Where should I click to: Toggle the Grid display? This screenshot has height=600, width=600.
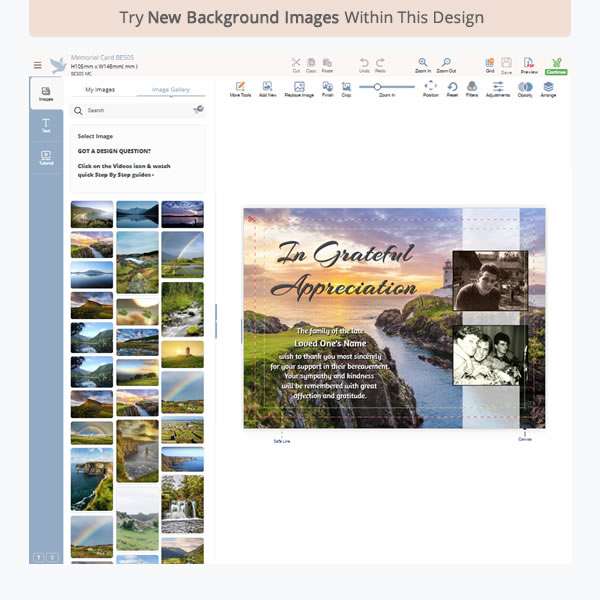point(490,63)
